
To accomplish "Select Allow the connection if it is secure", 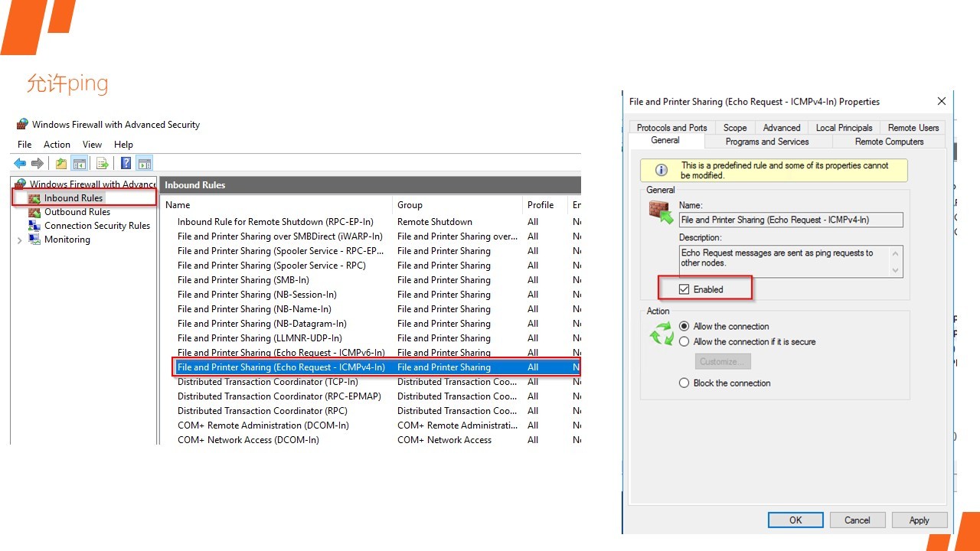I will pos(684,341).
